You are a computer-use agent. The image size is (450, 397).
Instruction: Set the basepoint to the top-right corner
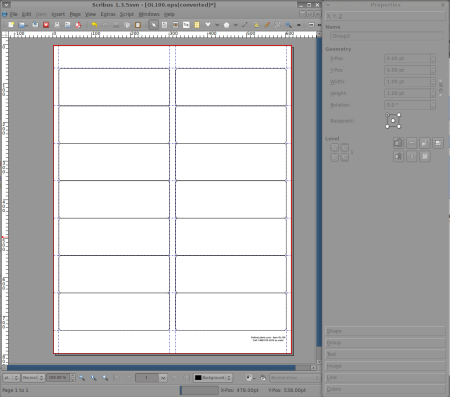399,115
